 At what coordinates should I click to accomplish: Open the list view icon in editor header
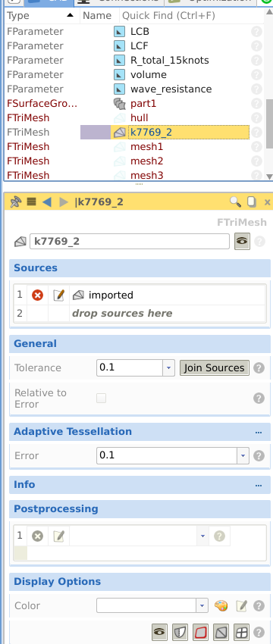(x=31, y=202)
